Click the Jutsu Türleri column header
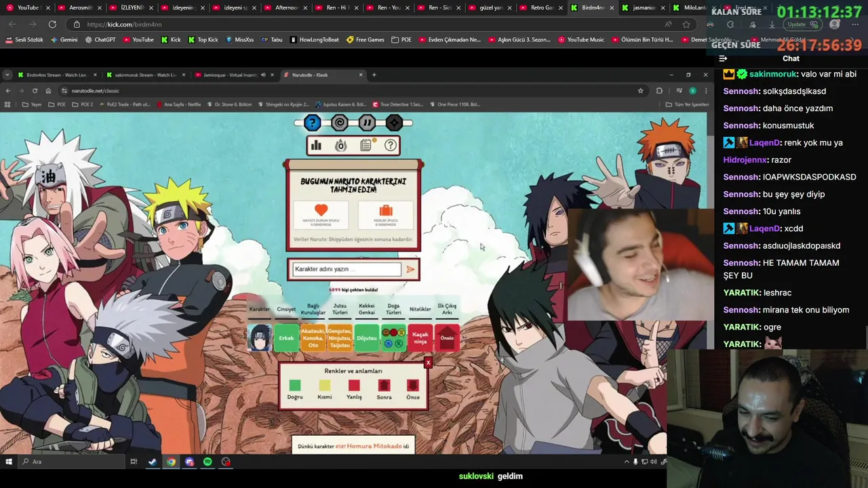Screen dimensions: 868x488 (340, 309)
